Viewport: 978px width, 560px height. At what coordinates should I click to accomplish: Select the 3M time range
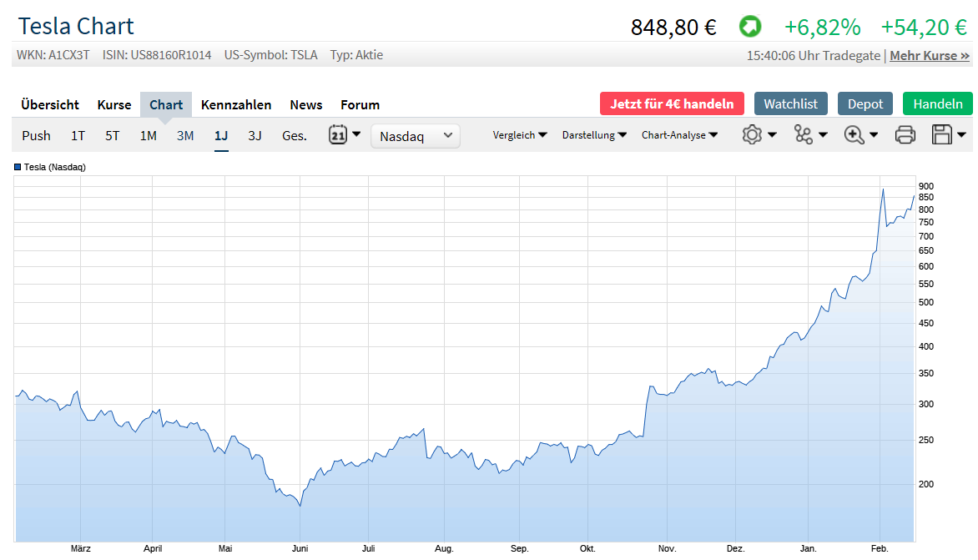(x=185, y=135)
